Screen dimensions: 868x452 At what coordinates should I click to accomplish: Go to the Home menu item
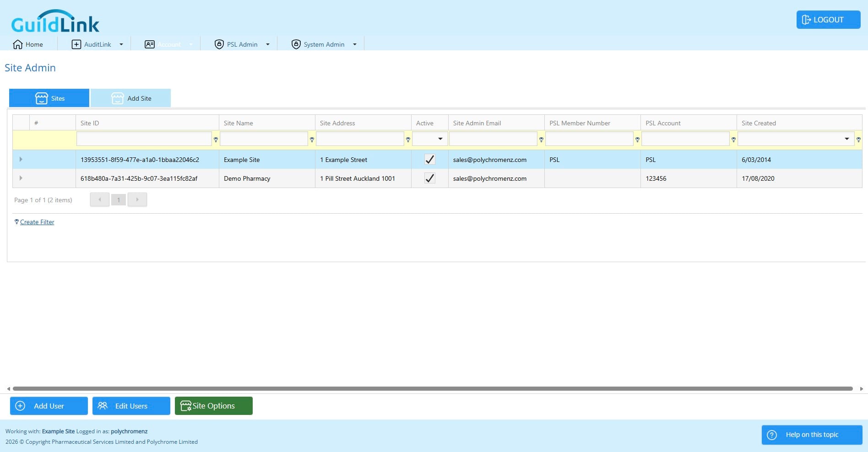click(28, 44)
